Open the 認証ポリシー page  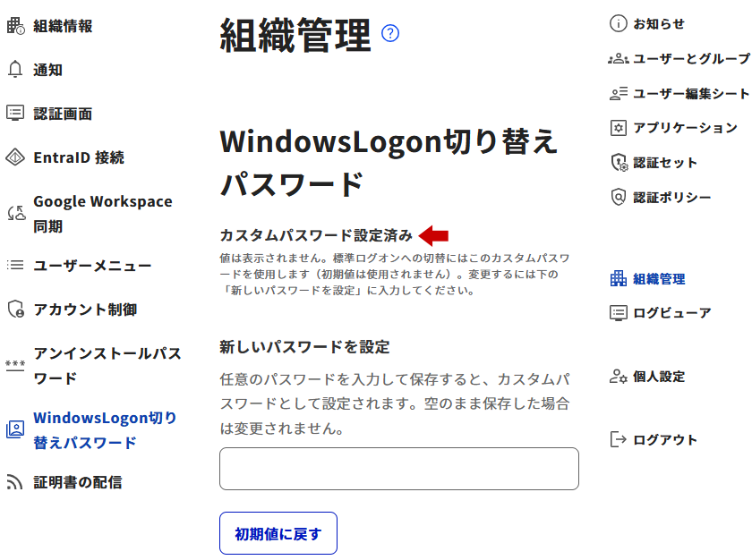661,197
